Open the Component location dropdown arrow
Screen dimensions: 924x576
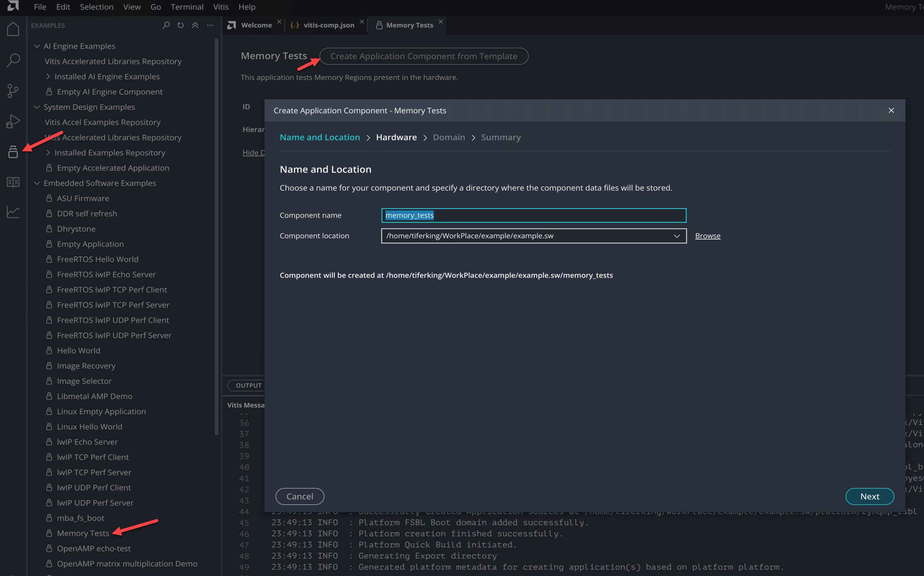pos(676,236)
